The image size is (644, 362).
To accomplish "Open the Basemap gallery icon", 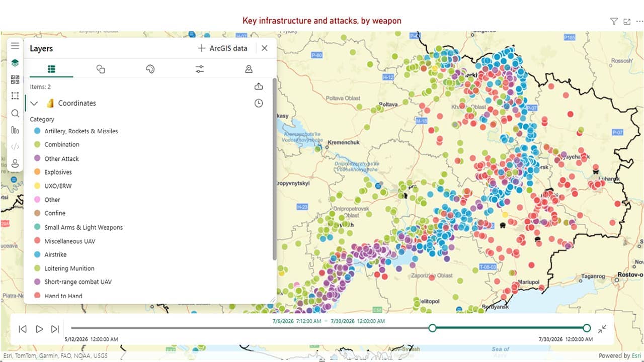I will click(x=15, y=79).
